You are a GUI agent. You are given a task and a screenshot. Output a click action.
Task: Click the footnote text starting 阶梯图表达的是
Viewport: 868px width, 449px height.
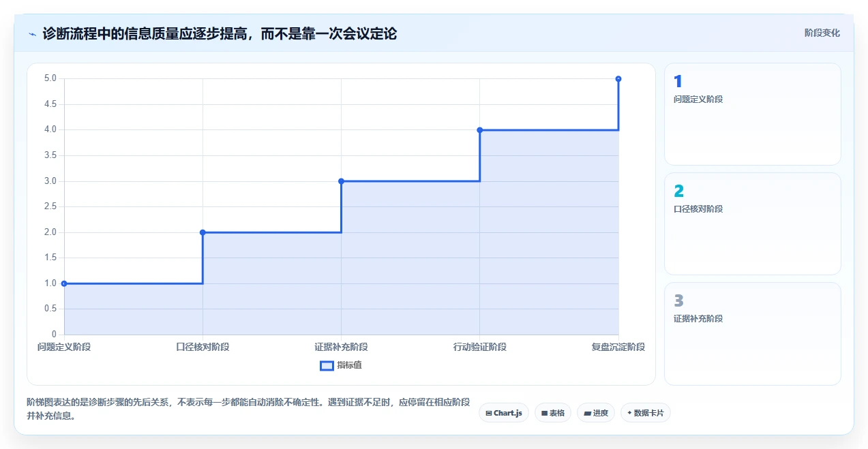(x=248, y=409)
